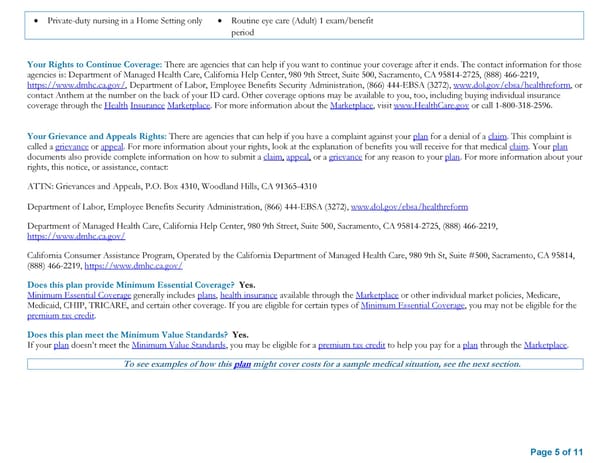Click 'premium tax credit' link in Minimum Value paragraph
Viewport: 600px width, 463px height.
[x=350, y=345]
